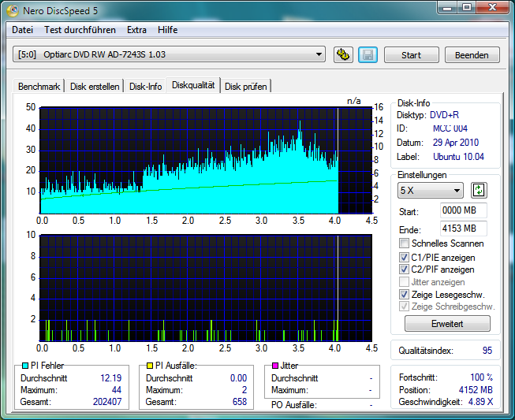Open Test durchführen menu
The image size is (515, 420).
(x=80, y=30)
